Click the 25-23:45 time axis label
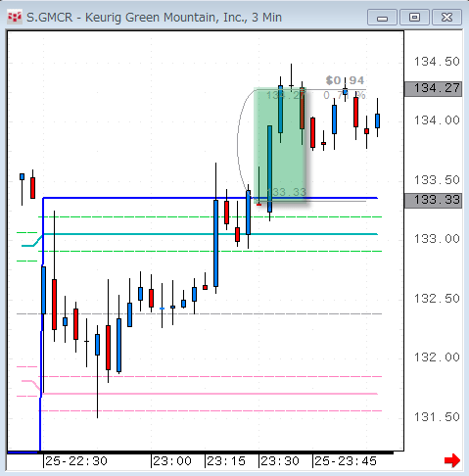This screenshot has height=476, width=469. [346, 461]
